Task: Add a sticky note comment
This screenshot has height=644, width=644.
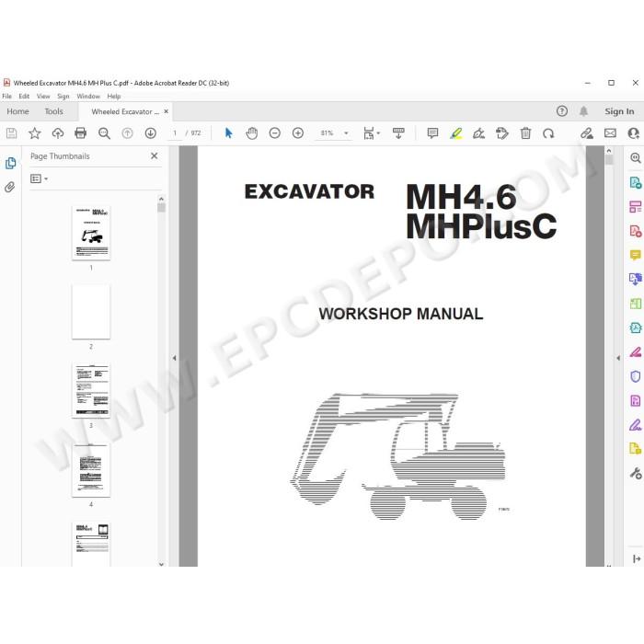Action: pyautogui.click(x=432, y=133)
